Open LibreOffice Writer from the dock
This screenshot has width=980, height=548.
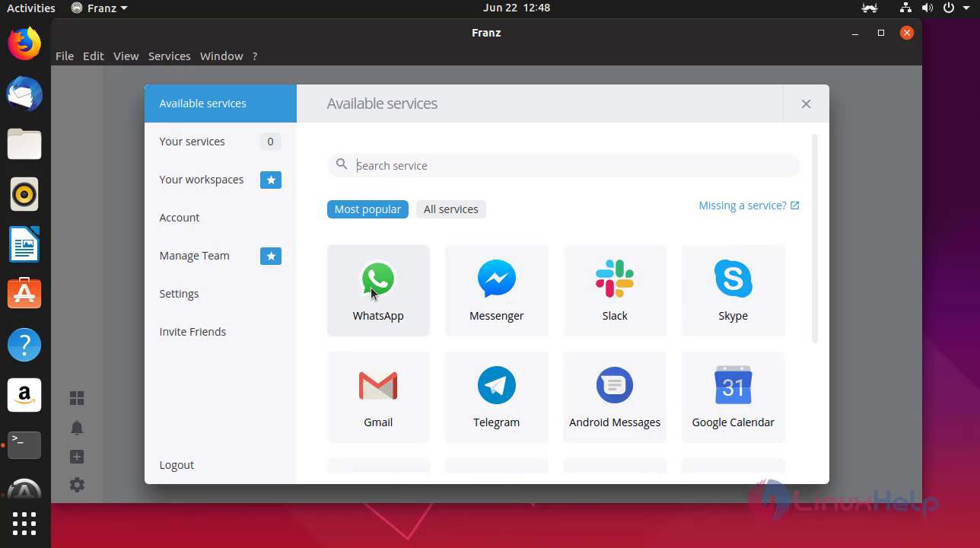(24, 244)
